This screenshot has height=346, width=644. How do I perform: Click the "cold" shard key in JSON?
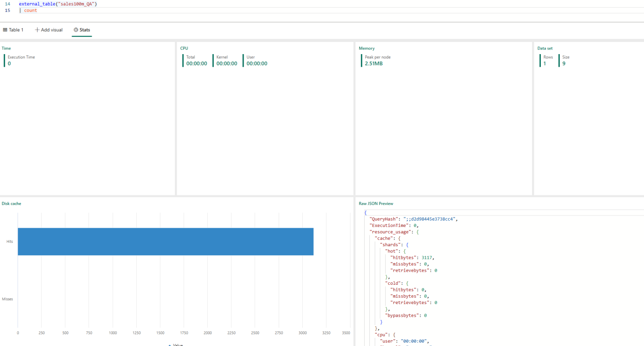(393, 284)
